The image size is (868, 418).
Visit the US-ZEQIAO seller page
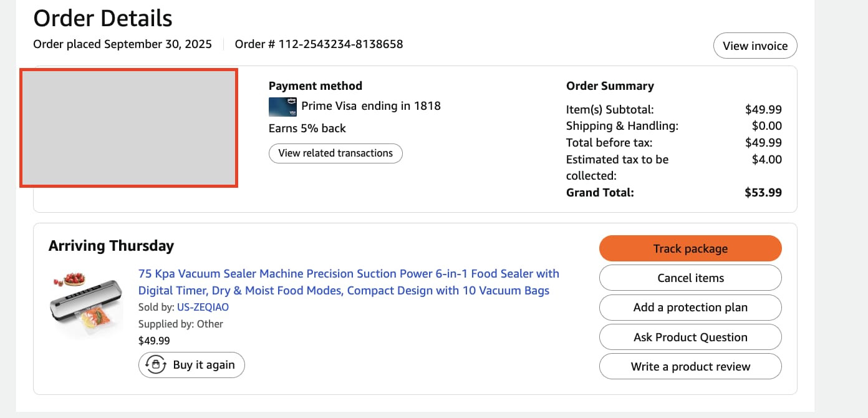[x=203, y=307]
